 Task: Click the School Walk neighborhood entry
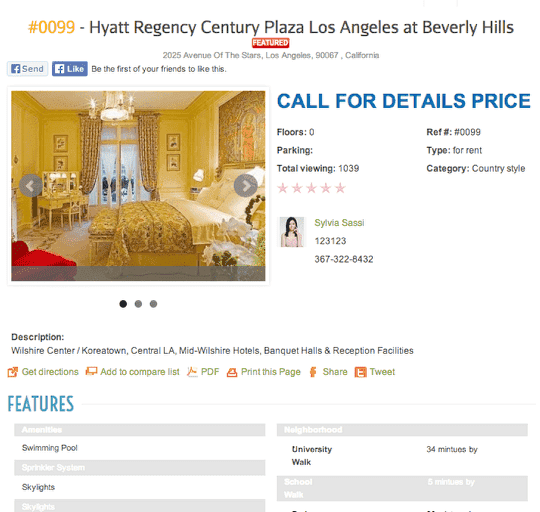tap(298, 488)
